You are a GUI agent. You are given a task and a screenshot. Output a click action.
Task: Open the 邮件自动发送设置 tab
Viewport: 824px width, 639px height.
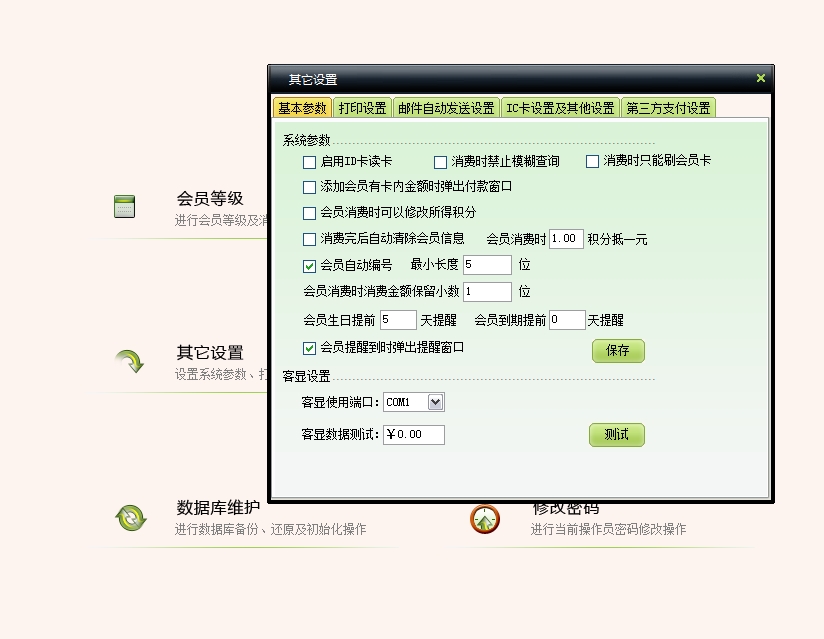point(446,109)
